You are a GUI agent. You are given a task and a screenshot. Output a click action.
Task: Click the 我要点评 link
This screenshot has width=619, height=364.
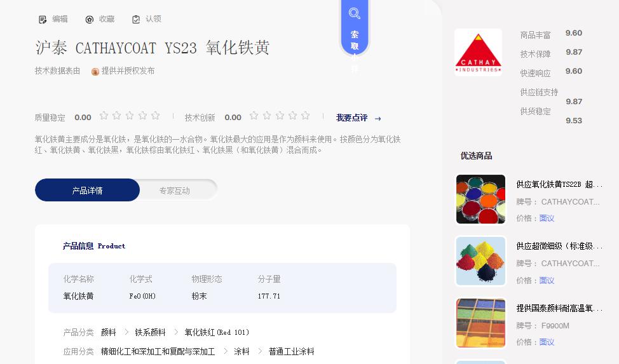tap(351, 118)
